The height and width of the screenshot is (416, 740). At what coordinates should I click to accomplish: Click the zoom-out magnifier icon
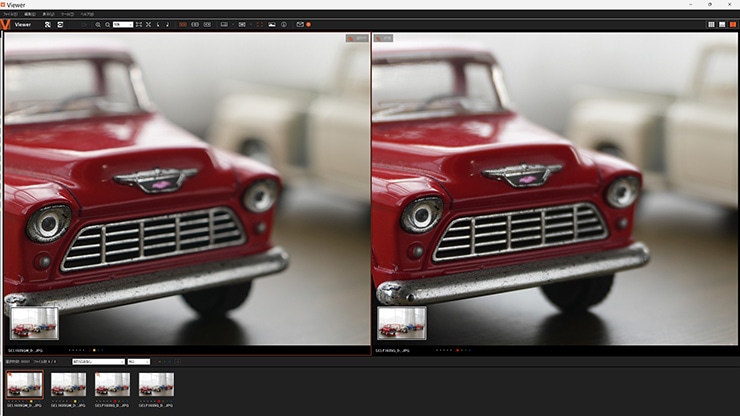click(x=108, y=25)
